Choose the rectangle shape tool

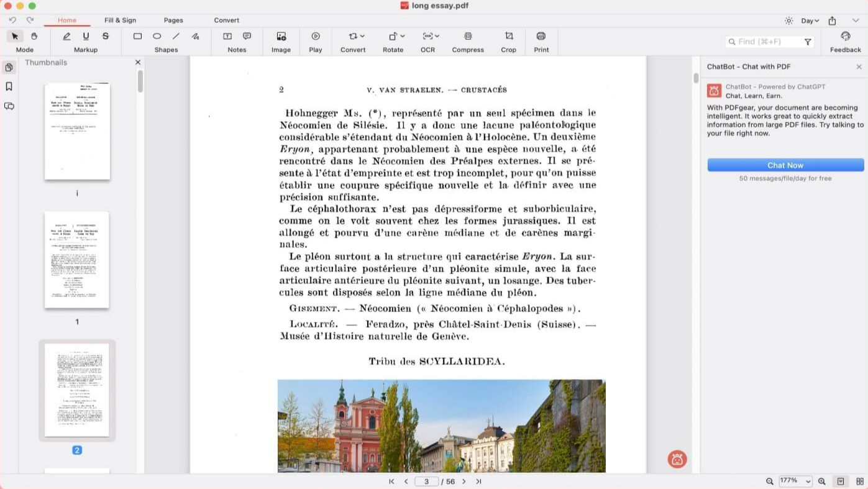coord(137,37)
